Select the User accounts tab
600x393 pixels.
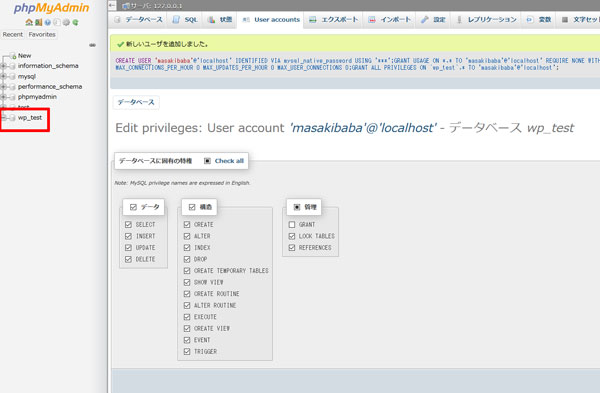click(271, 20)
